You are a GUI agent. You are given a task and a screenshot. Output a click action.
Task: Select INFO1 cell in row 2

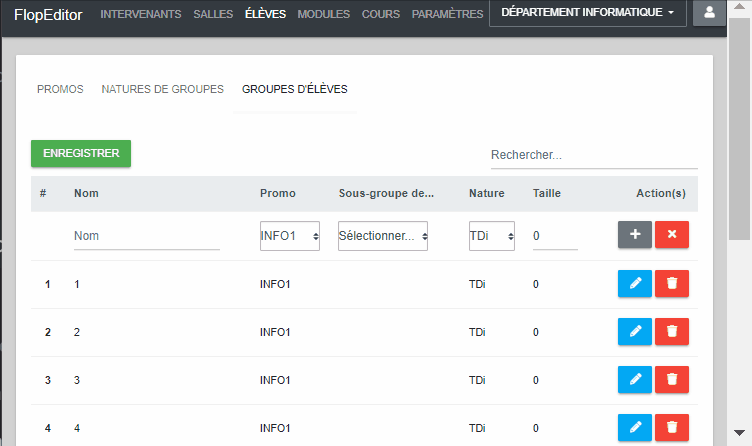pyautogui.click(x=275, y=332)
